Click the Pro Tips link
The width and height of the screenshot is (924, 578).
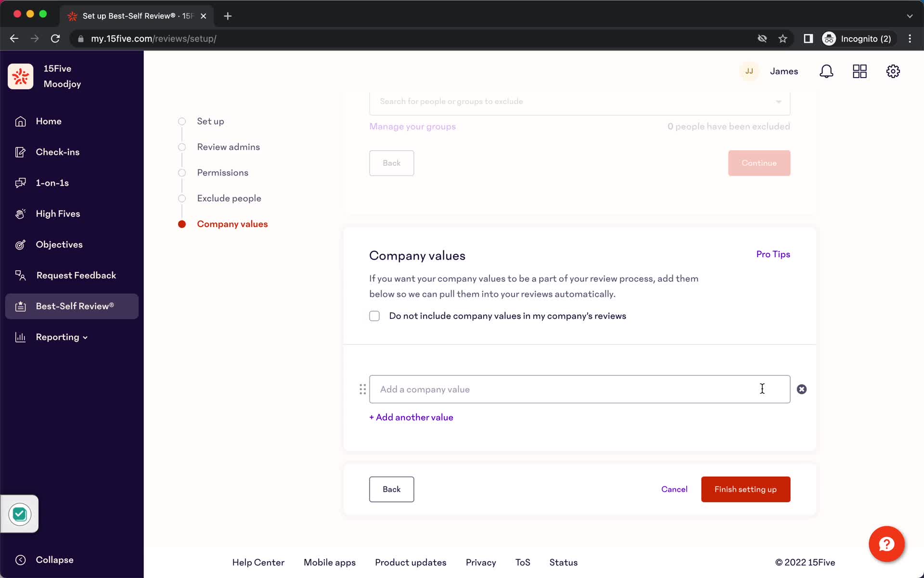click(x=773, y=254)
